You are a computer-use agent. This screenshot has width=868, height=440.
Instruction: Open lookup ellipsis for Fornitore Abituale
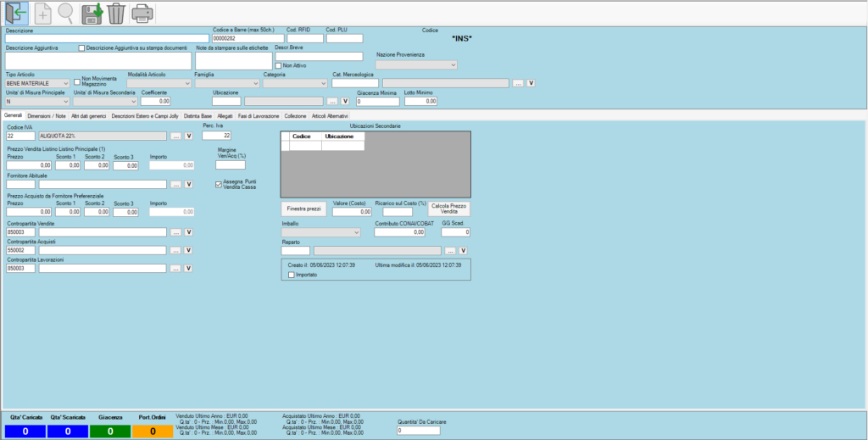click(x=175, y=184)
